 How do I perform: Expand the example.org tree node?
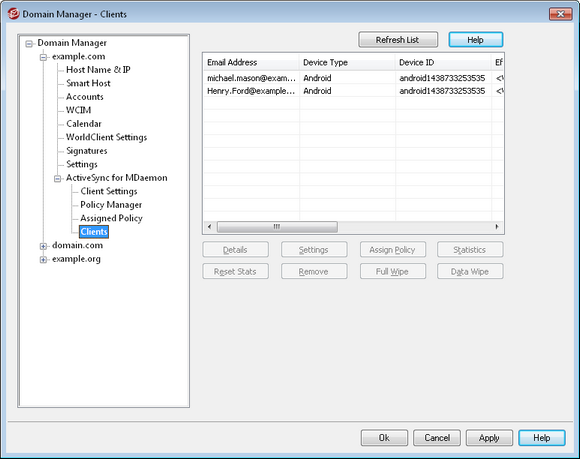click(x=43, y=260)
